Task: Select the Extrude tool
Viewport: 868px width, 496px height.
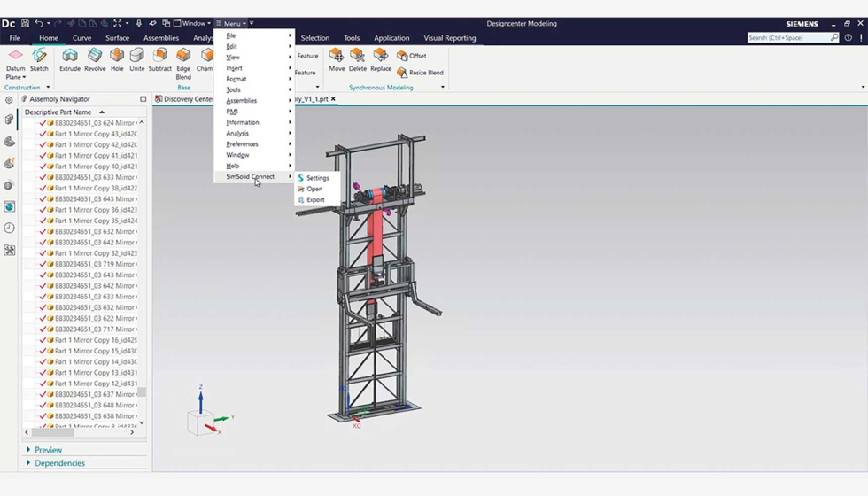Action: [70, 60]
